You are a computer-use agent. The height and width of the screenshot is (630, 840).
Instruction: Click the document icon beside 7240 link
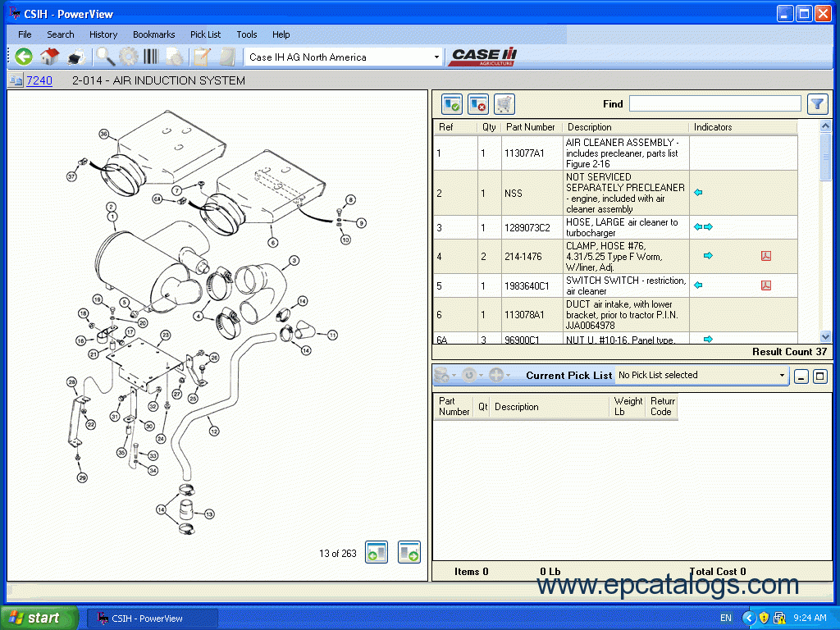pyautogui.click(x=16, y=80)
